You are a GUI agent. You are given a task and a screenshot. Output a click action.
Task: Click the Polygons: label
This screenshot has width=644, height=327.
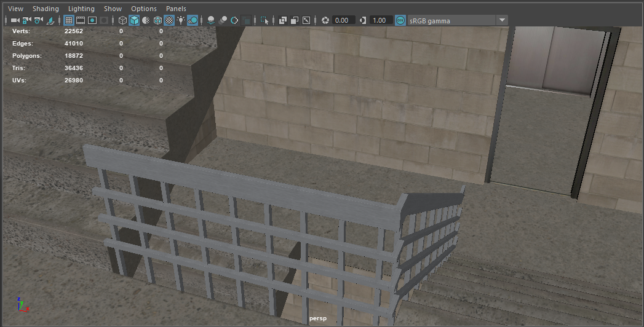26,56
